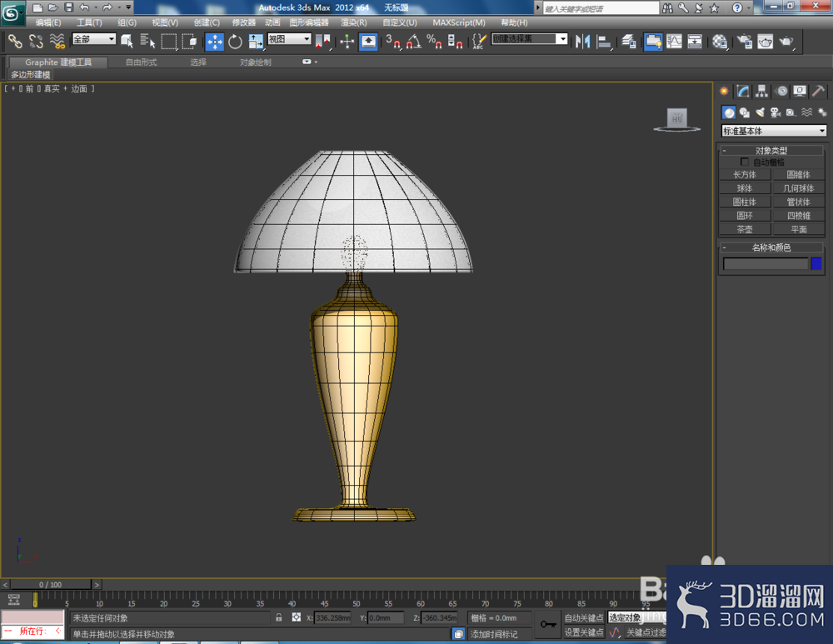This screenshot has height=644, width=833.
Task: Open the Schematic View
Action: point(695,41)
